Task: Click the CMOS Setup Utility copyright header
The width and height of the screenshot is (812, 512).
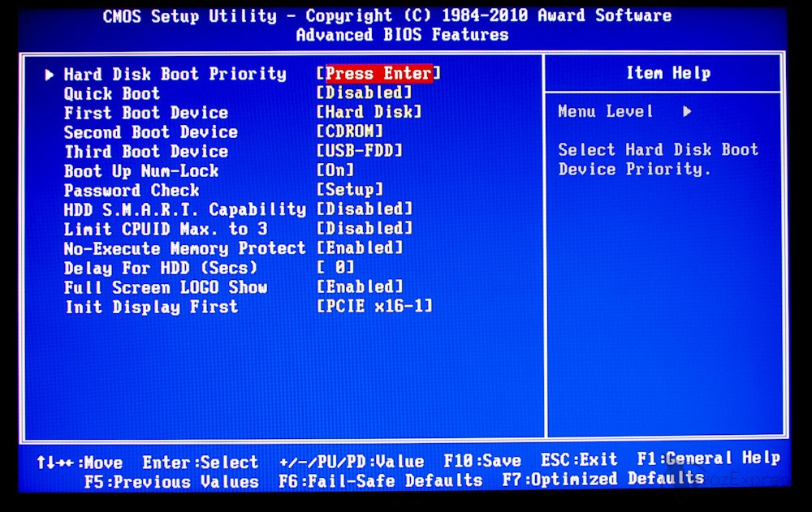Action: [x=387, y=15]
